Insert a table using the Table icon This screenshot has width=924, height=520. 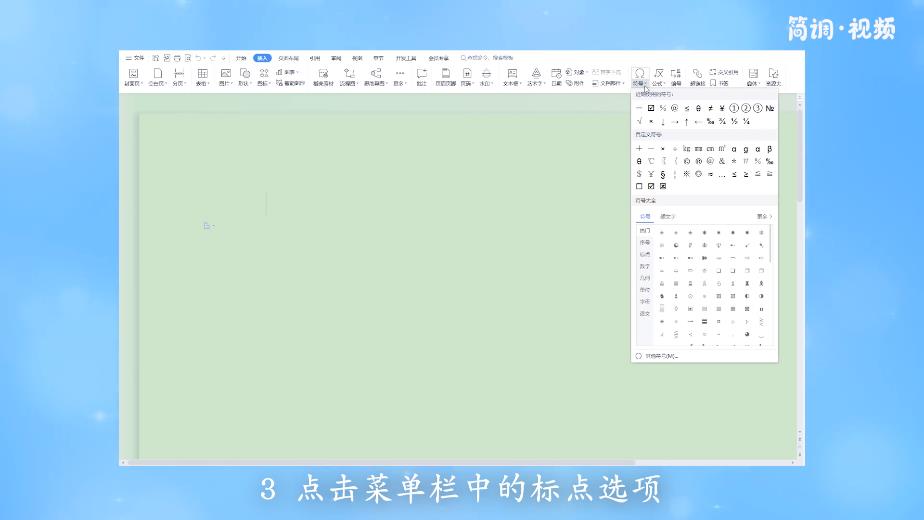(202, 76)
